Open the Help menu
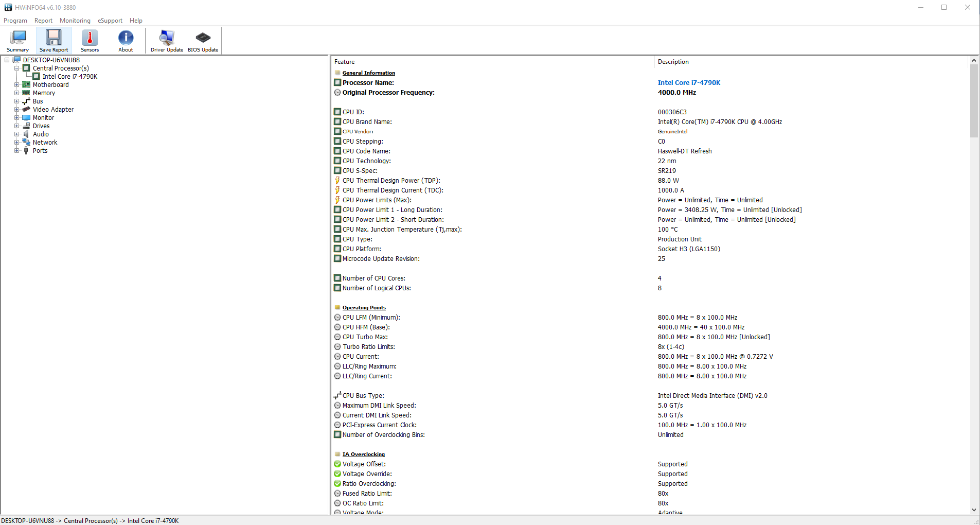Screen dimensions: 980x525 [136, 21]
